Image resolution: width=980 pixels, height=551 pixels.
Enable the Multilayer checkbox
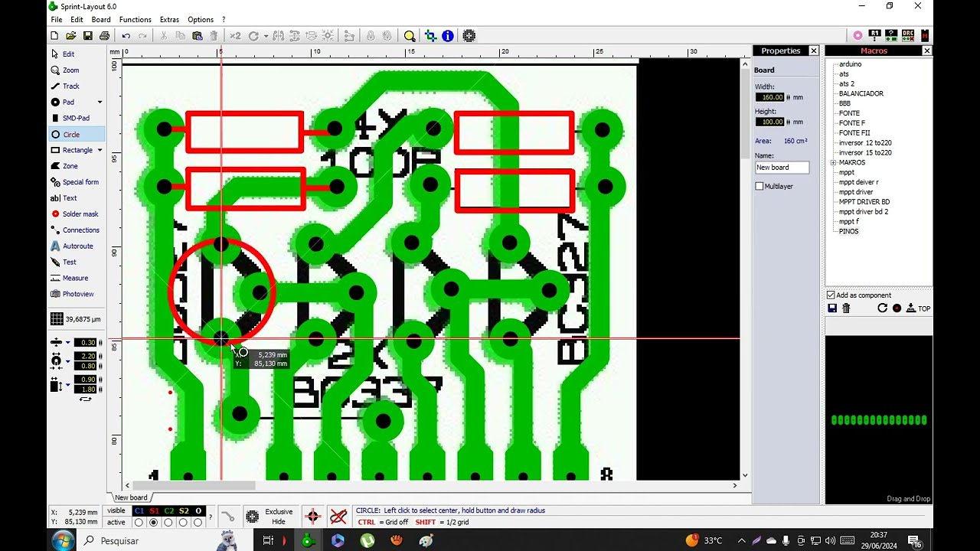tap(759, 186)
